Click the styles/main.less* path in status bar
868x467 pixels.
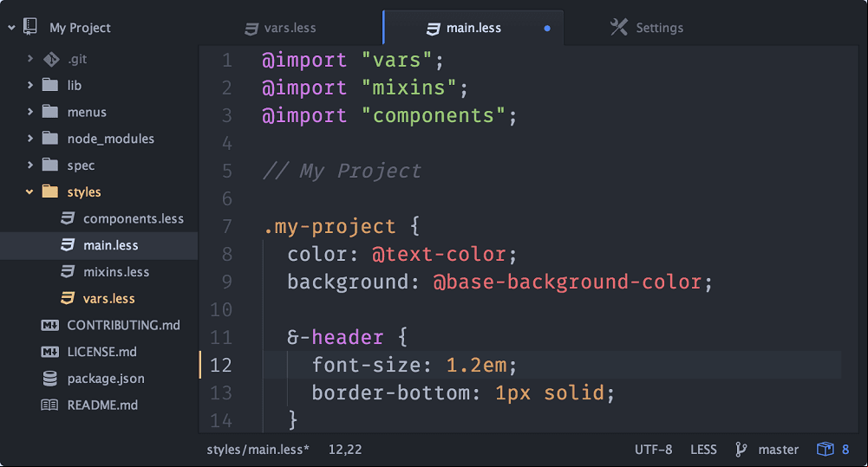click(258, 450)
